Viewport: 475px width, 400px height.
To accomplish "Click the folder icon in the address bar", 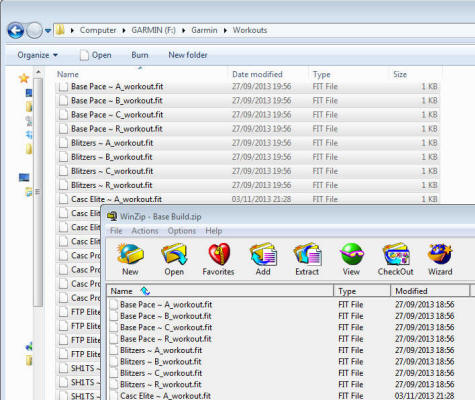I will click(x=60, y=30).
